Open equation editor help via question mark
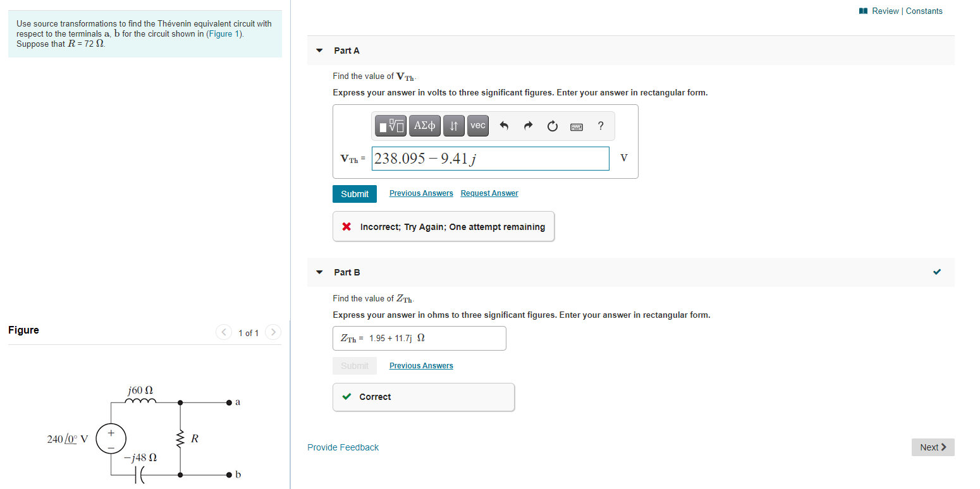The image size is (980, 489). pos(600,126)
